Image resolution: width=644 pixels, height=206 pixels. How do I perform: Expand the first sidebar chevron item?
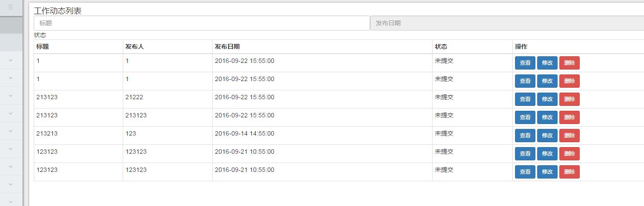pos(11,60)
